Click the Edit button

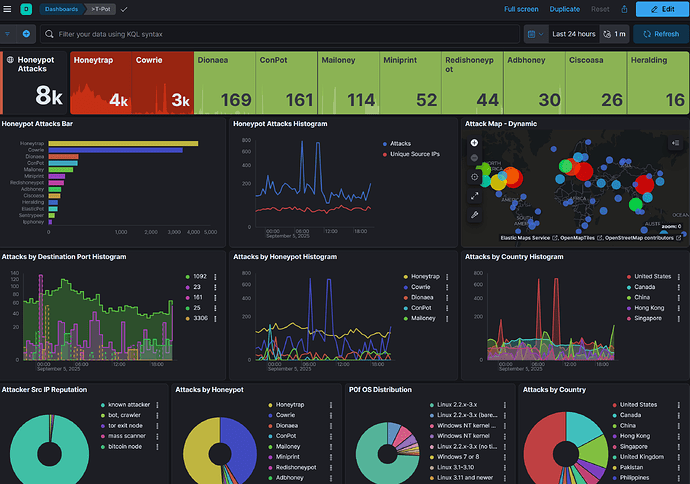(660, 9)
